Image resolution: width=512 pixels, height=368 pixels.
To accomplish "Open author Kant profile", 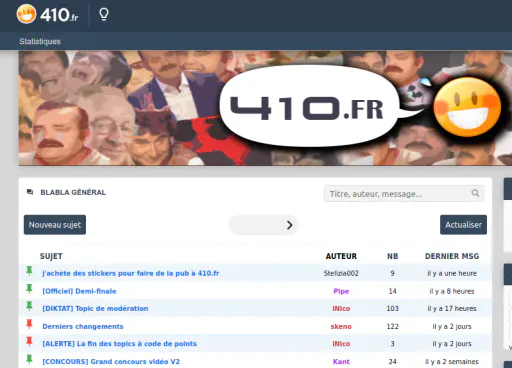I will click(341, 361).
